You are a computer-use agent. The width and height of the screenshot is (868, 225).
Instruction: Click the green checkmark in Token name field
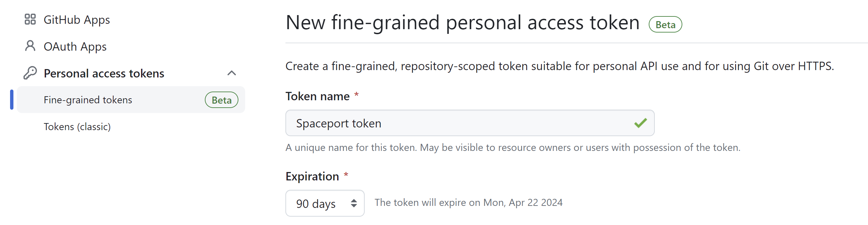click(x=640, y=123)
